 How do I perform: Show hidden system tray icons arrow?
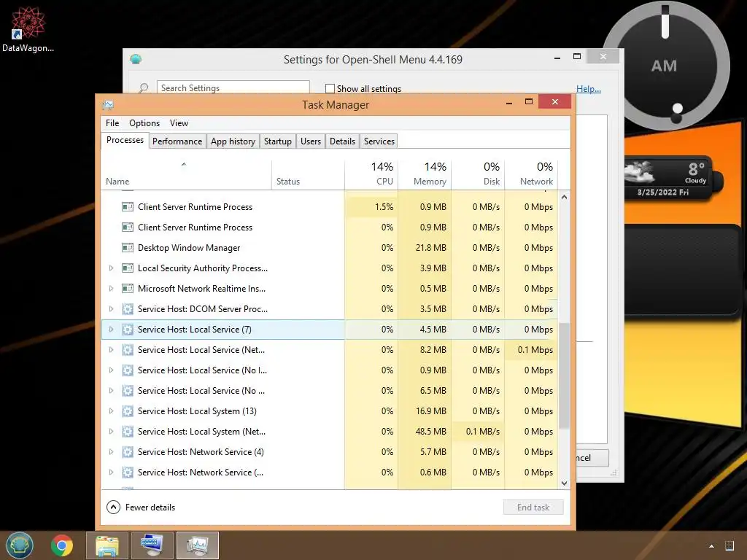coord(711,545)
